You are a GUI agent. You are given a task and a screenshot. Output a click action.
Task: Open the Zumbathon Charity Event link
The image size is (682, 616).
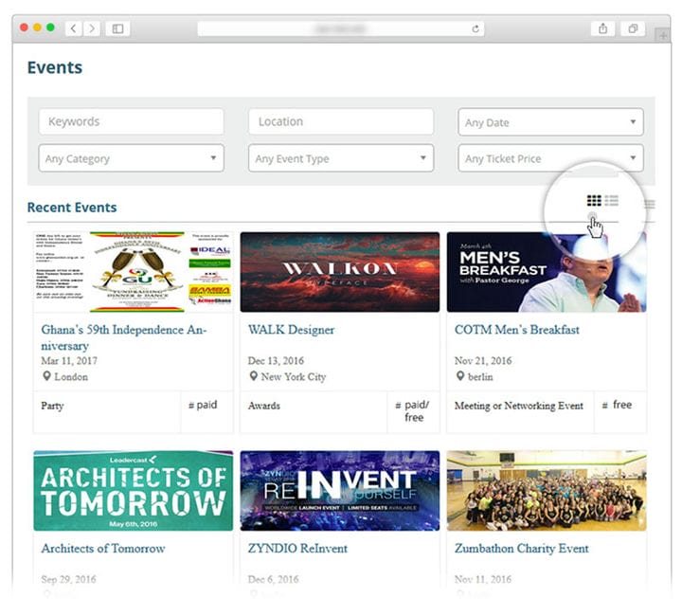pyautogui.click(x=522, y=549)
